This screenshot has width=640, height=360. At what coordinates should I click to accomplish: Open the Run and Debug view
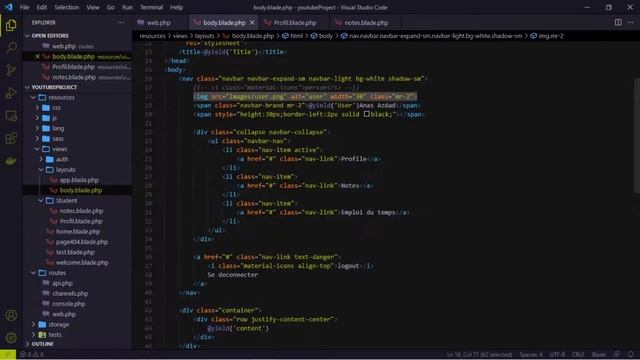click(x=11, y=93)
